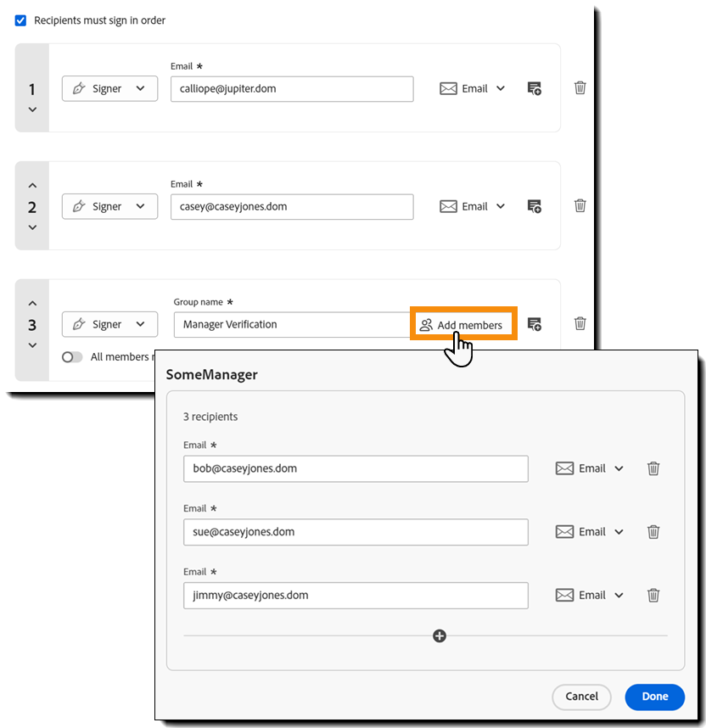The height and width of the screenshot is (728, 706).
Task: Uncheck Recipients must sign in order
Action: pyautogui.click(x=21, y=20)
